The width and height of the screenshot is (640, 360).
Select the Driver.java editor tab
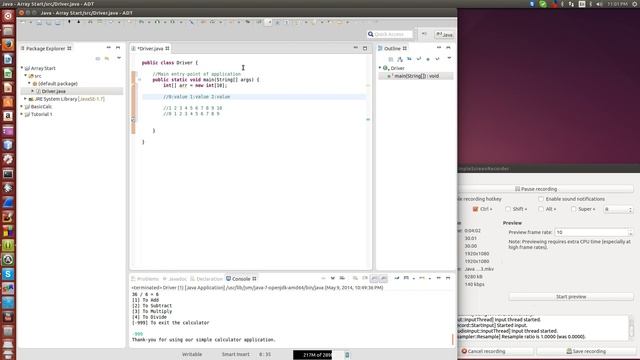(x=150, y=49)
